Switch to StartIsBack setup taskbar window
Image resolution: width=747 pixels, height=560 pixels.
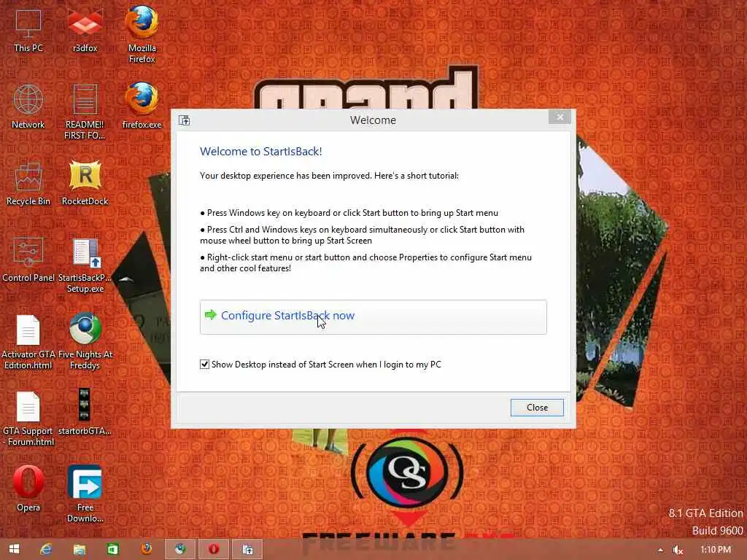tap(247, 550)
